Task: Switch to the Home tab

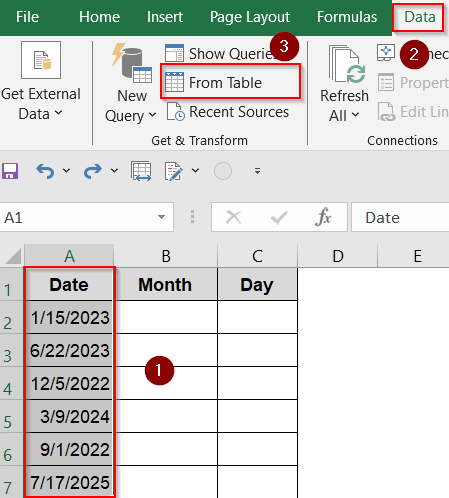Action: click(99, 17)
